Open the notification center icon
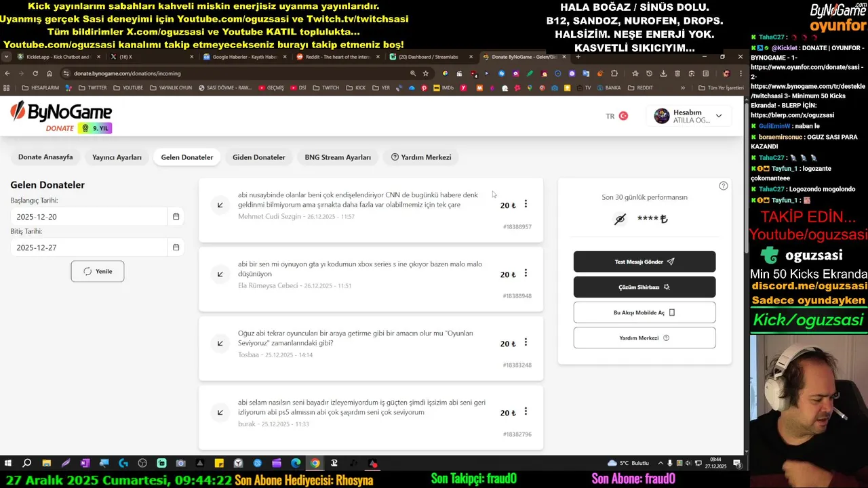Screen dimensions: 868x488 (737, 463)
